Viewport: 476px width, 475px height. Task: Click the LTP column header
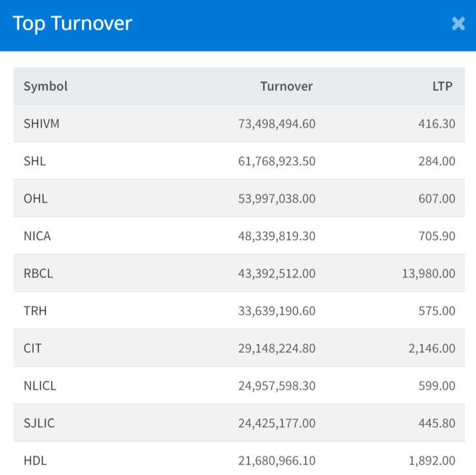pos(443,86)
